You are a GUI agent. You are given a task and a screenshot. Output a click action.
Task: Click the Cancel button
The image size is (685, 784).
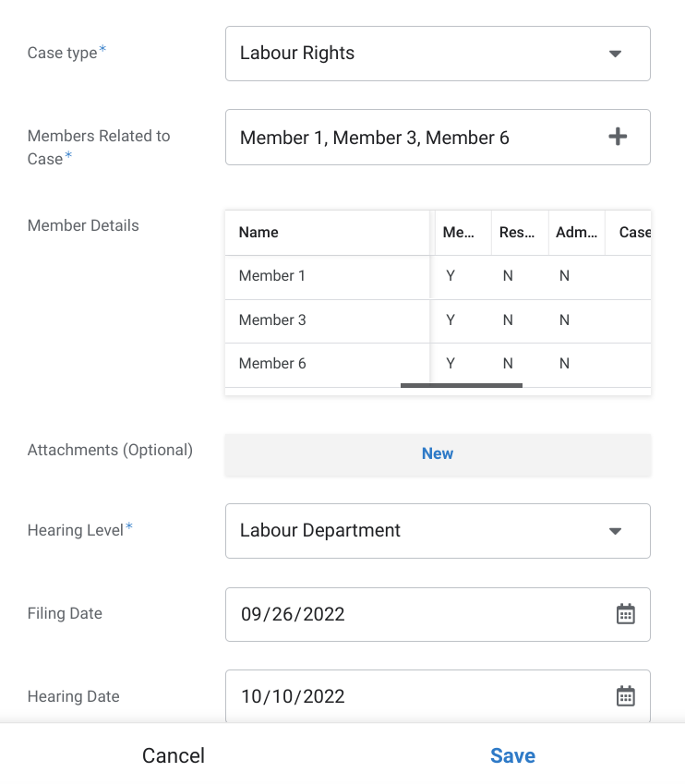(174, 755)
